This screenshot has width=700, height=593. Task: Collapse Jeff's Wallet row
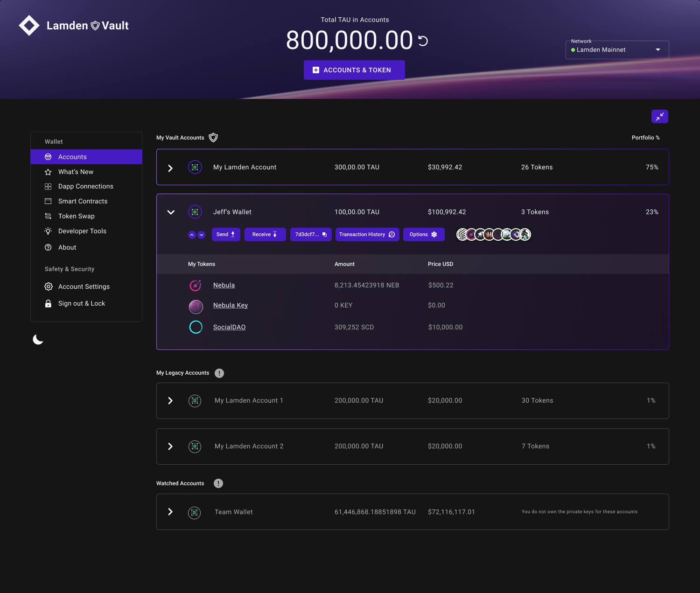(x=171, y=212)
